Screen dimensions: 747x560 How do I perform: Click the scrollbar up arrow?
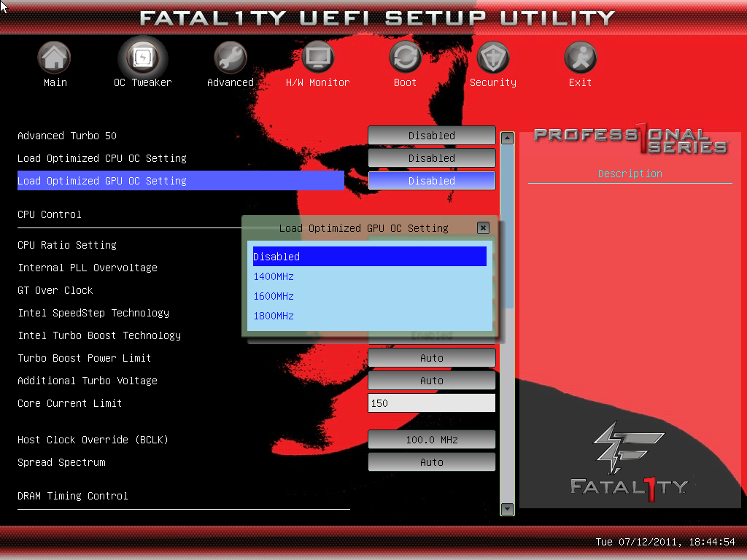pyautogui.click(x=507, y=138)
